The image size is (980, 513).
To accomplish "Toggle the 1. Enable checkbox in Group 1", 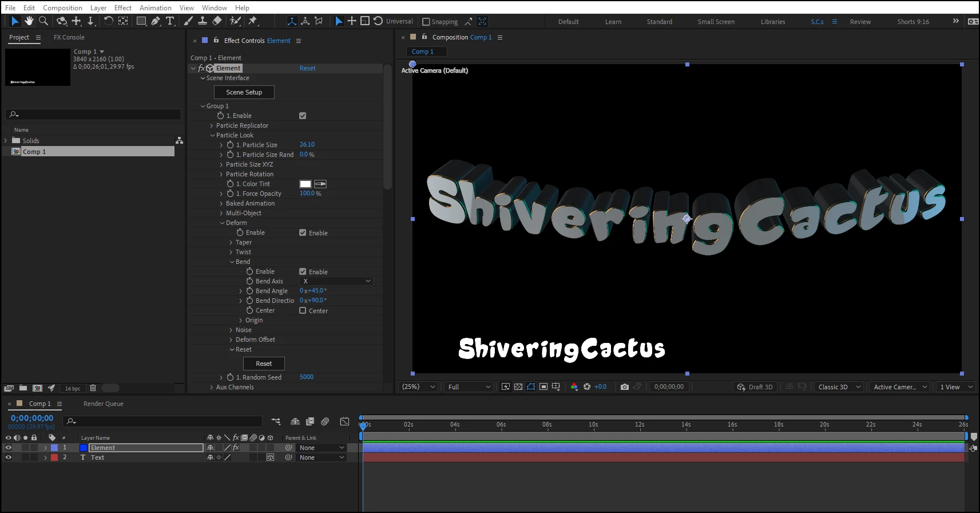I will pos(303,116).
